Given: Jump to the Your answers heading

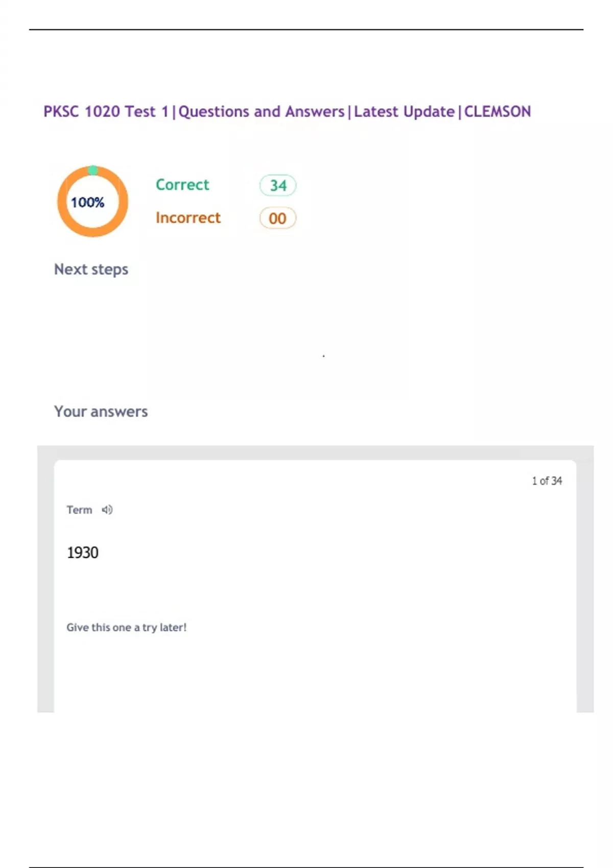Looking at the screenshot, I should pyautogui.click(x=101, y=412).
